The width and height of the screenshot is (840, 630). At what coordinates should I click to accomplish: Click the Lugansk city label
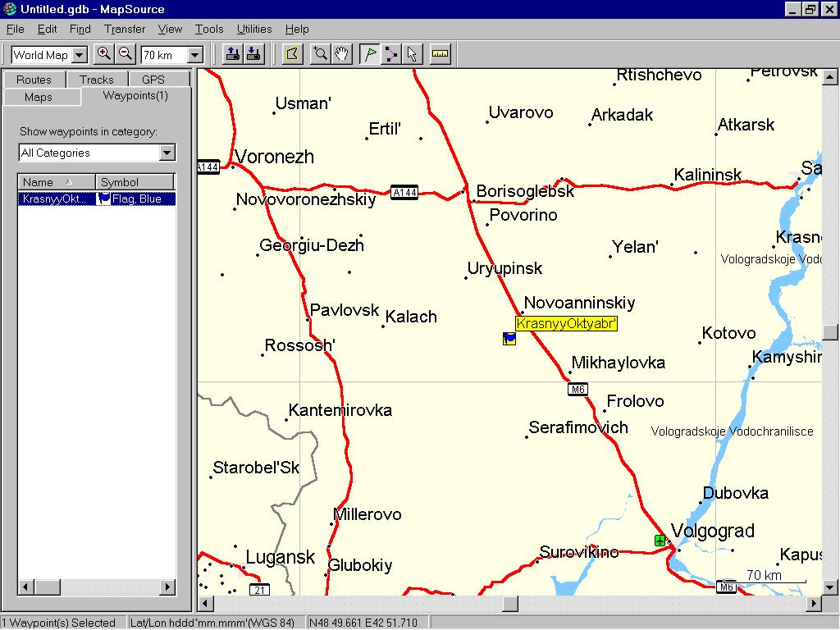click(281, 557)
